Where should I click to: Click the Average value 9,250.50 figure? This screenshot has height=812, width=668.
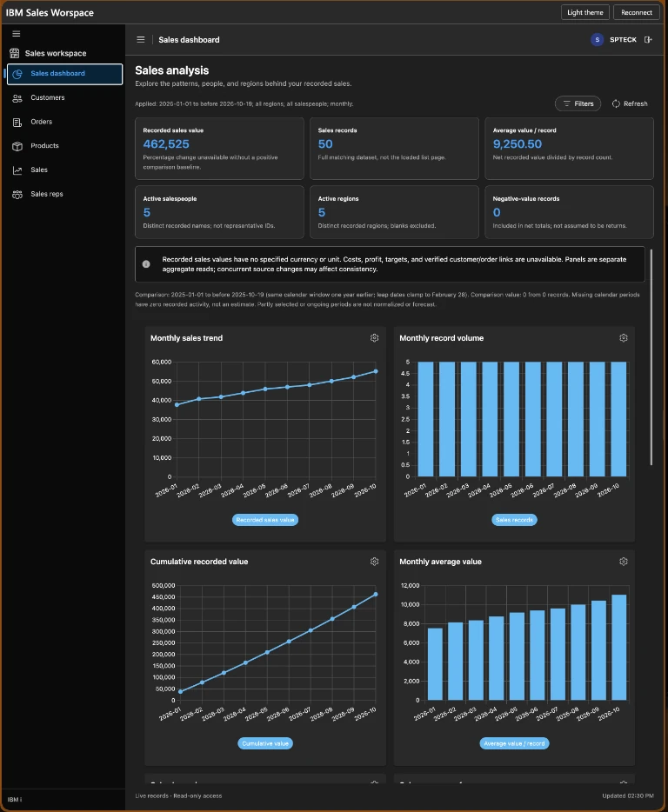tap(518, 144)
